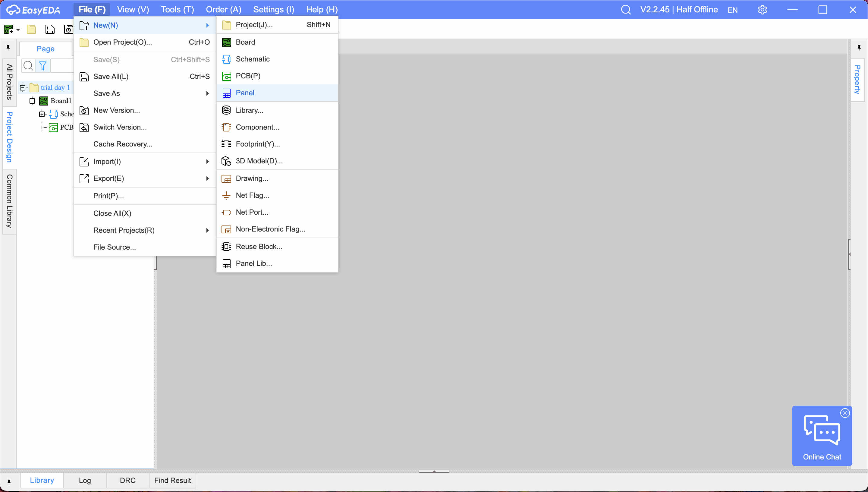The width and height of the screenshot is (868, 492).
Task: Toggle the right Property panel pushpin
Action: (x=859, y=48)
